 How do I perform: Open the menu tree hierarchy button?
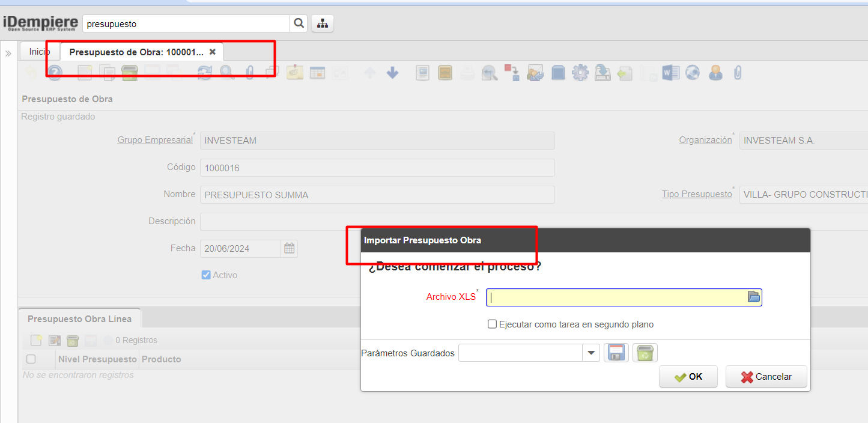(x=323, y=23)
